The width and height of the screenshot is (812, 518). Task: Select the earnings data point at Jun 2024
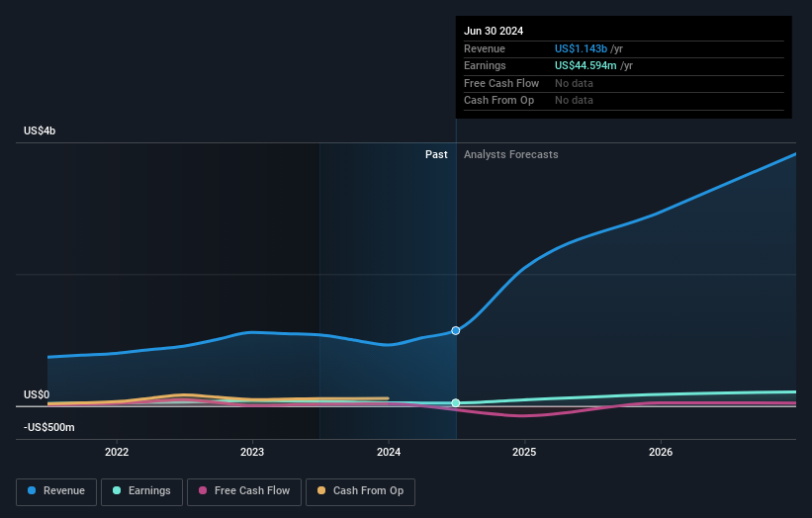click(455, 403)
